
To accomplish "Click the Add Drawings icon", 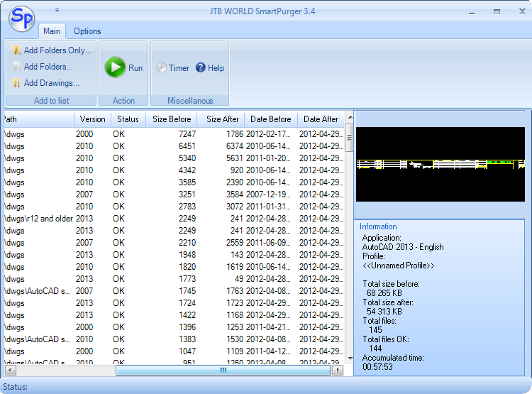I will [16, 83].
